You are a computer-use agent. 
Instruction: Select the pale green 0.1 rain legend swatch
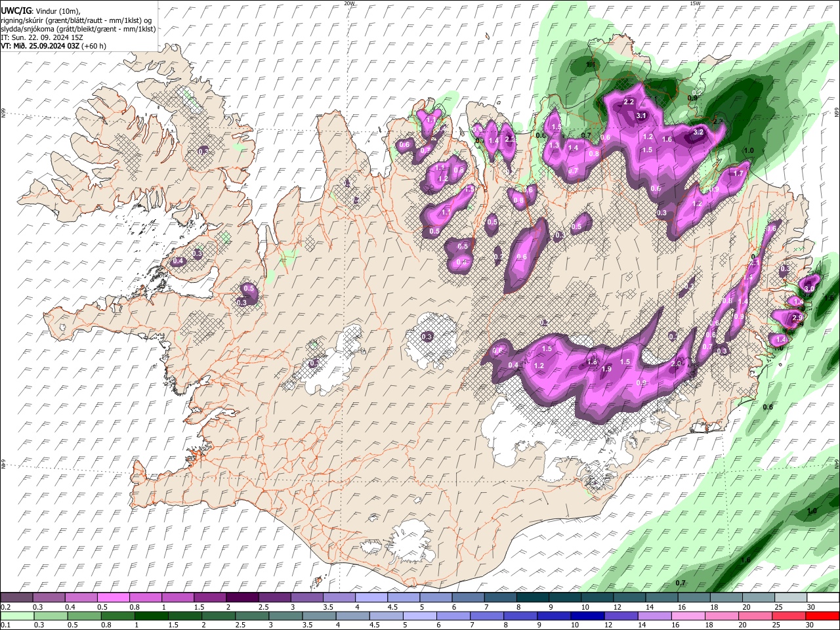click(x=17, y=616)
